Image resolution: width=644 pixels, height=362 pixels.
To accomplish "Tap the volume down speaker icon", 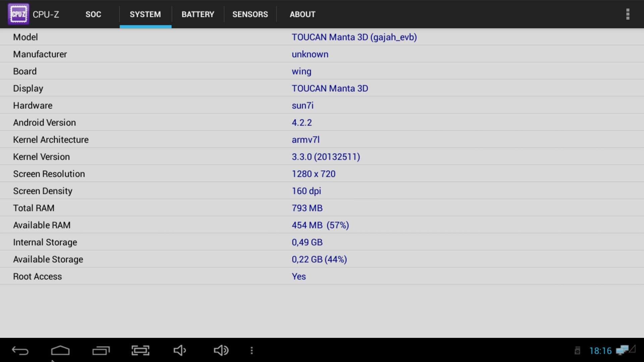I will tap(180, 351).
